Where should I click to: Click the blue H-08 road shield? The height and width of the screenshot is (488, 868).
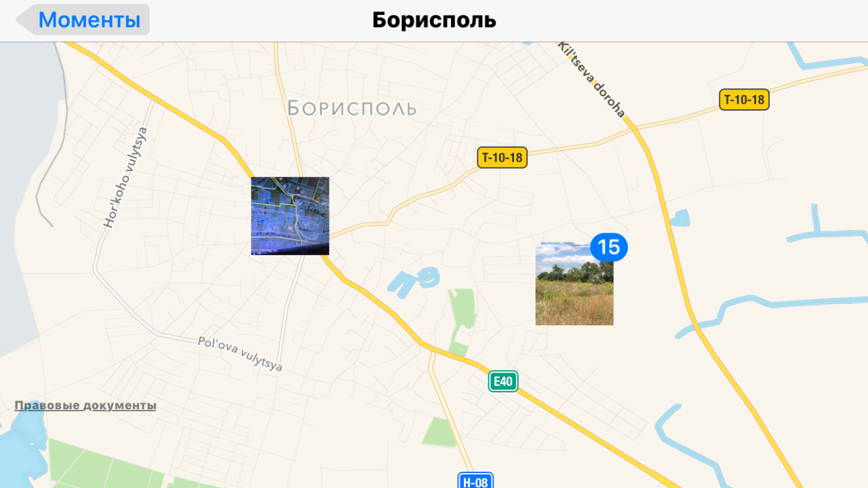[475, 481]
